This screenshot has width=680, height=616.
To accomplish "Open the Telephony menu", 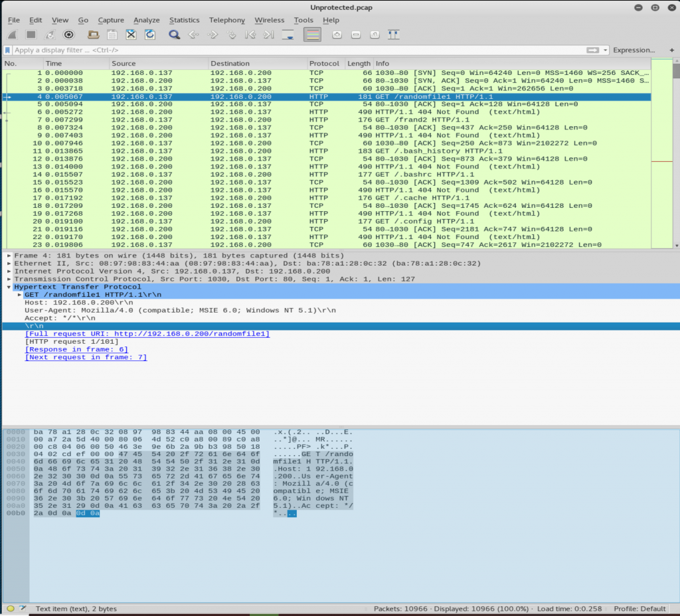I will tap(227, 20).
